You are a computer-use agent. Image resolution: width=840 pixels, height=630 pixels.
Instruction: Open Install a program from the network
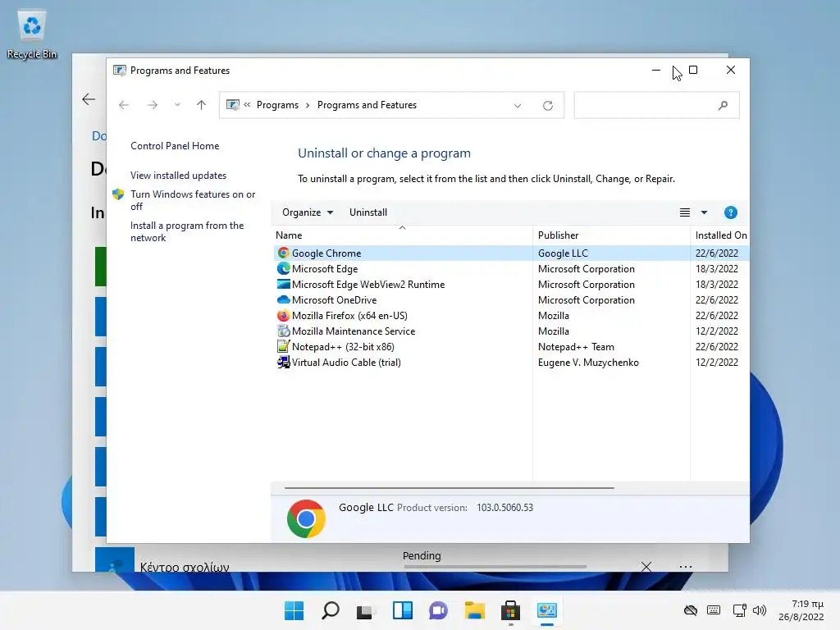click(187, 231)
